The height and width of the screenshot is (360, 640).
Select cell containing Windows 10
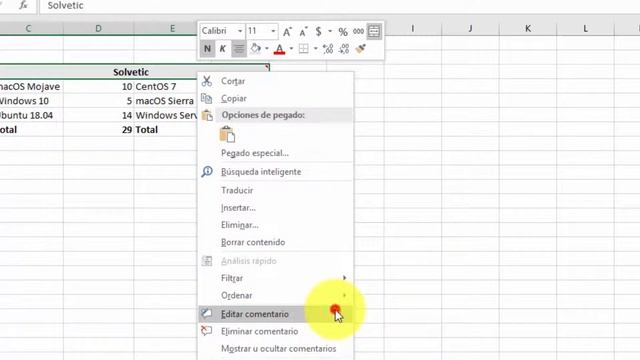coord(31,101)
